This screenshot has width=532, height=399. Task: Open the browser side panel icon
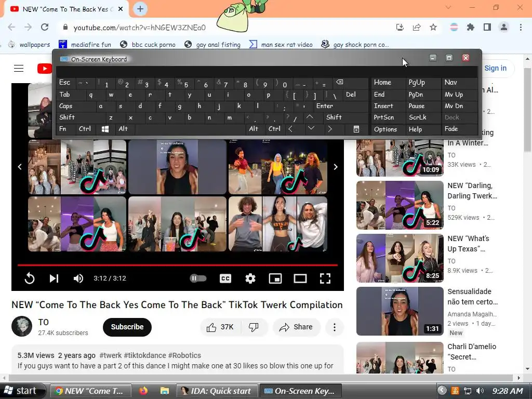pyautogui.click(x=487, y=27)
